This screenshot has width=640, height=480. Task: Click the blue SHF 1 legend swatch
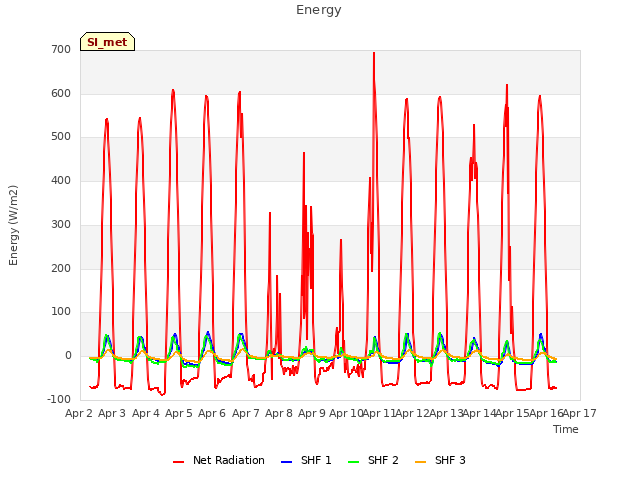[287, 462]
